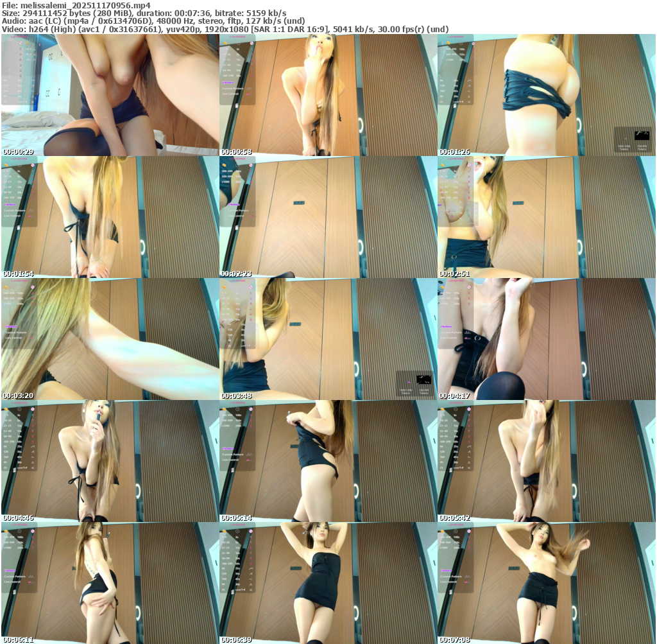Viewport: 657px width, 644px height.
Task: Select the frame at timestamp 00:00:58
Action: click(328, 95)
